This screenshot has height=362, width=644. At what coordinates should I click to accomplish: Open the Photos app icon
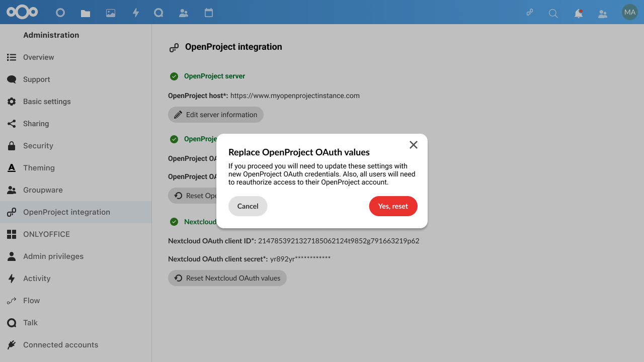pyautogui.click(x=111, y=13)
